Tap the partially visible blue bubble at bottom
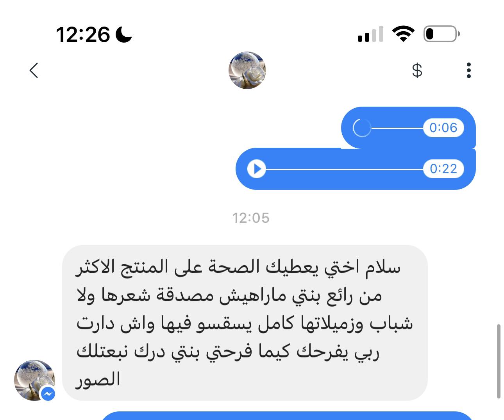Image resolution: width=504 pixels, height=420 pixels. 287,416
